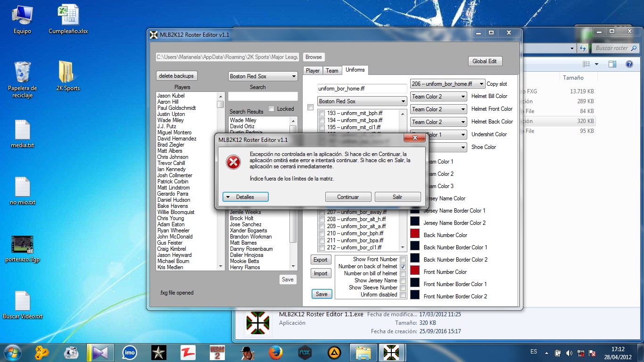Viewport: 644px width, 362px height.
Task: Toggle the Uniform disabled checkbox
Action: coord(403,295)
